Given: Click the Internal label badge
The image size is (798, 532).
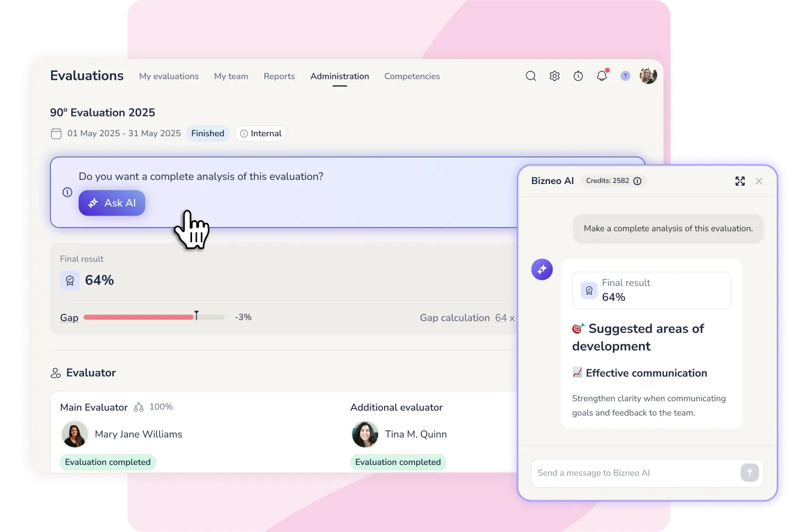Looking at the screenshot, I should (261, 134).
